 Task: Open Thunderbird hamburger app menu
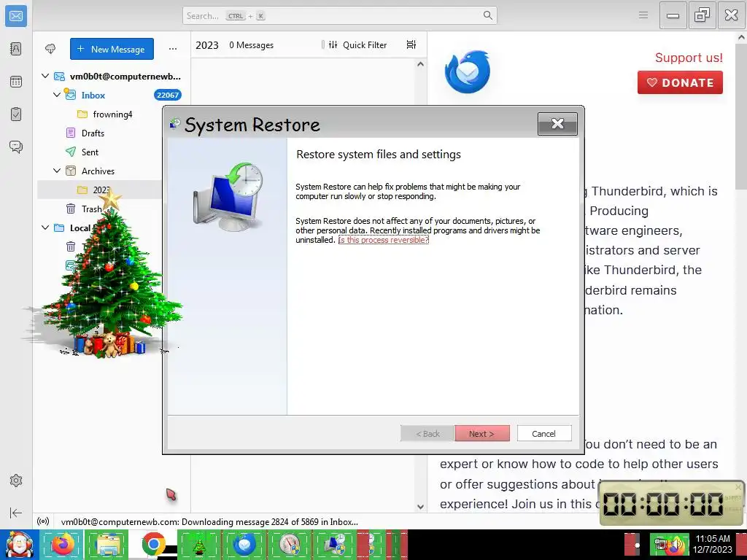click(643, 15)
